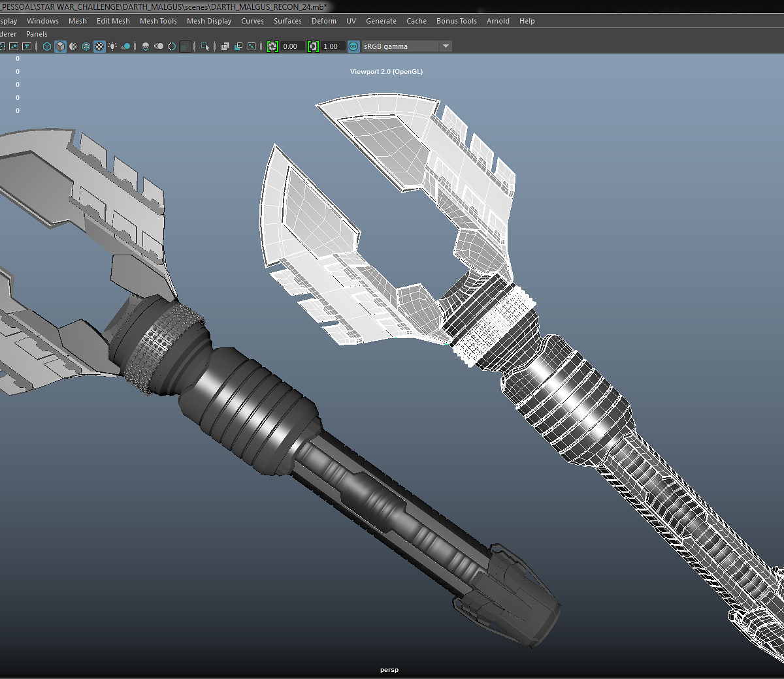Open the Windows menu

(x=42, y=21)
